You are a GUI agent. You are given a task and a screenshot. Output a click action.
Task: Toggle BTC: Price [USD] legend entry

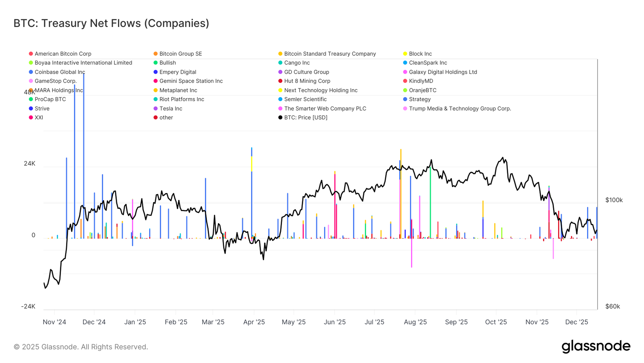coord(305,117)
